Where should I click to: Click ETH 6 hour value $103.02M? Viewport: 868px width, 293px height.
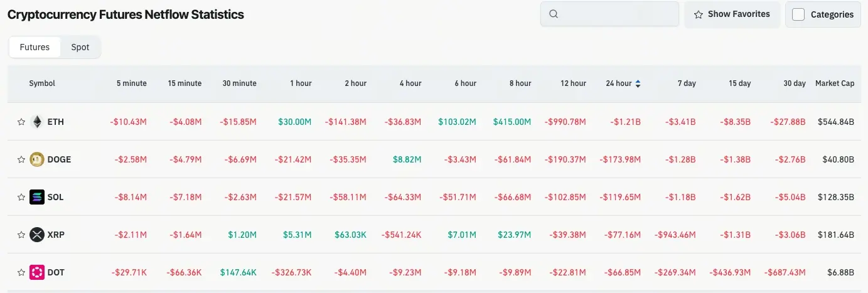[458, 122]
